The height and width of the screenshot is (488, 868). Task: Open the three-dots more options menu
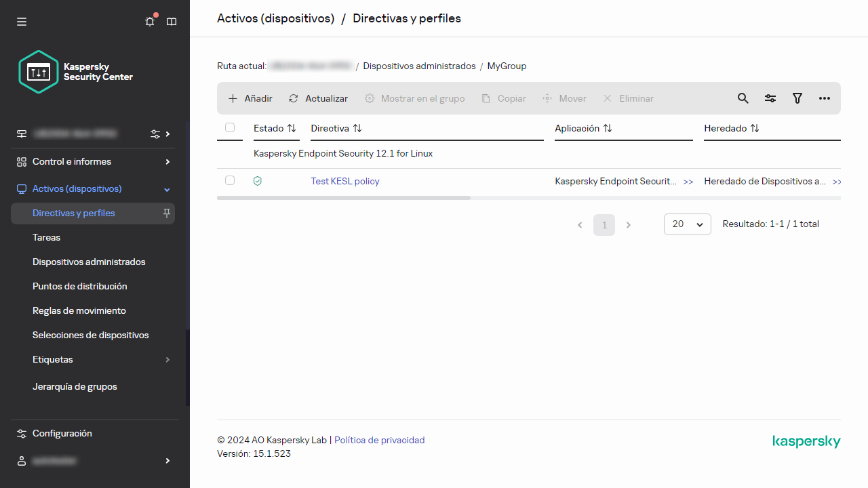coord(825,98)
